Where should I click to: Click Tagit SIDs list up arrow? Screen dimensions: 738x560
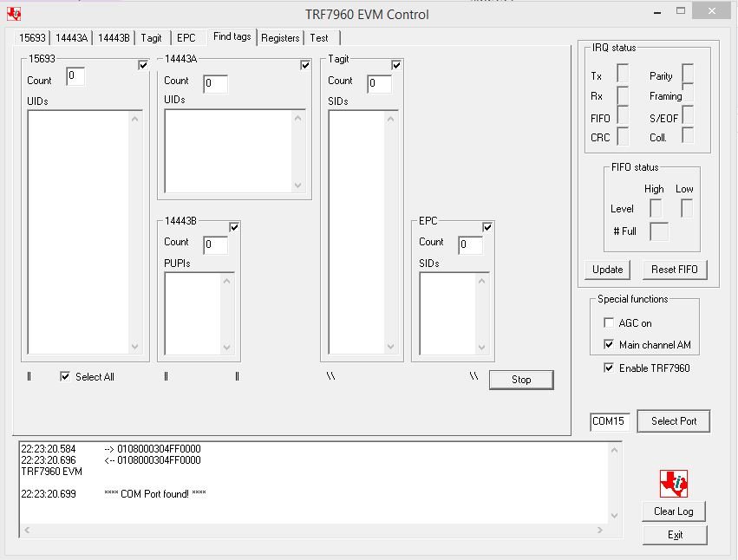point(390,119)
